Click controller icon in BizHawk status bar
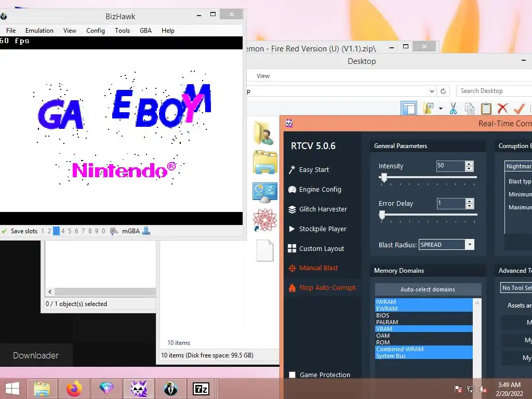The image size is (532, 399). (114, 231)
